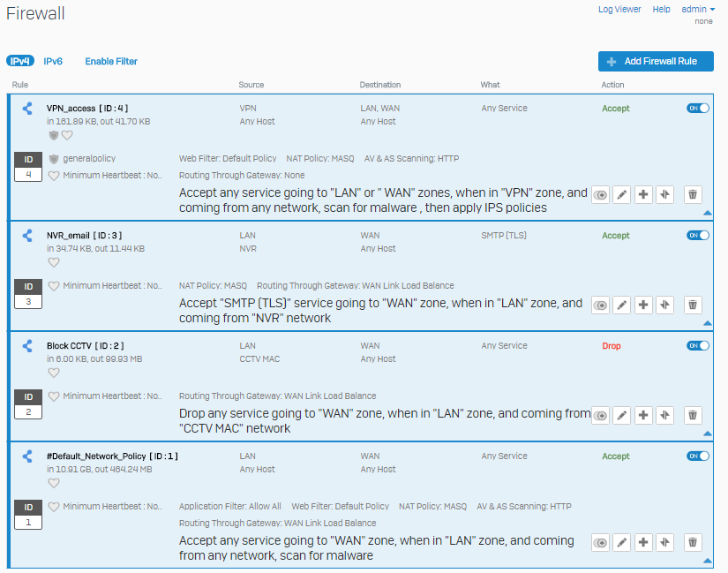This screenshot has height=573, width=728.
Task: Edit #Default_Network_Policy with pencil icon
Action: click(x=622, y=542)
